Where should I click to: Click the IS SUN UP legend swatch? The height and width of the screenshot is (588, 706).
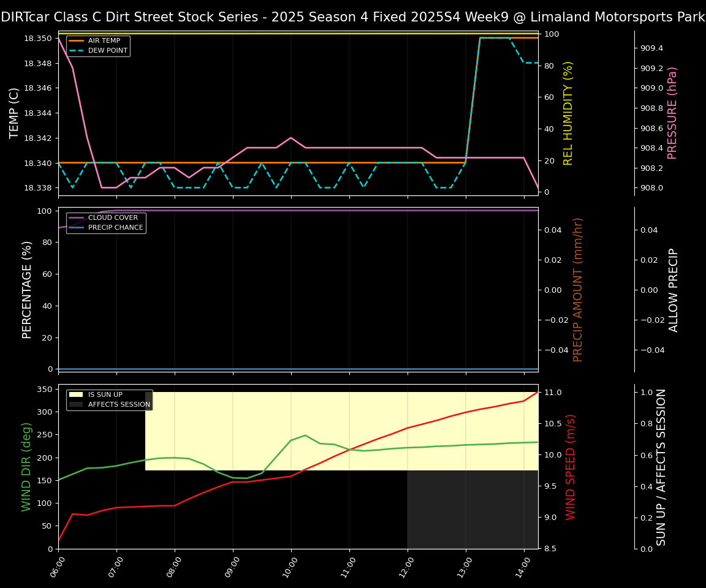(77, 394)
